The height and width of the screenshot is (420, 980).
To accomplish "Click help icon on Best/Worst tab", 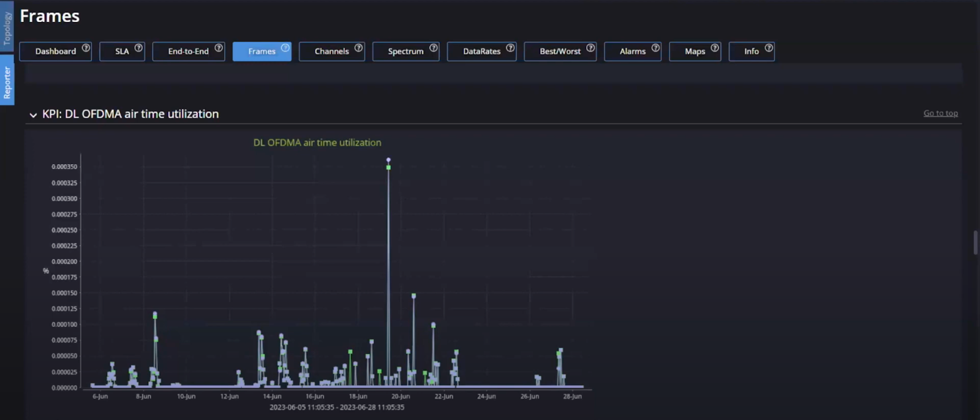I will pos(590,48).
